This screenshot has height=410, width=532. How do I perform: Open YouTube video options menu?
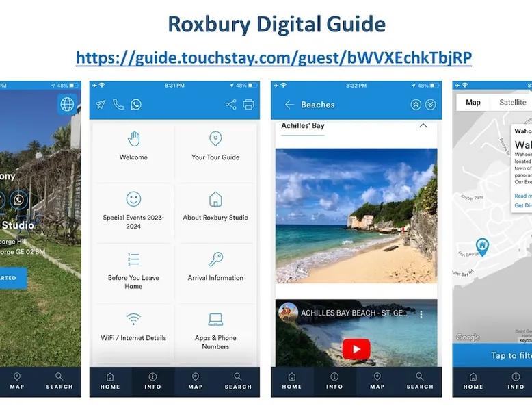421,314
